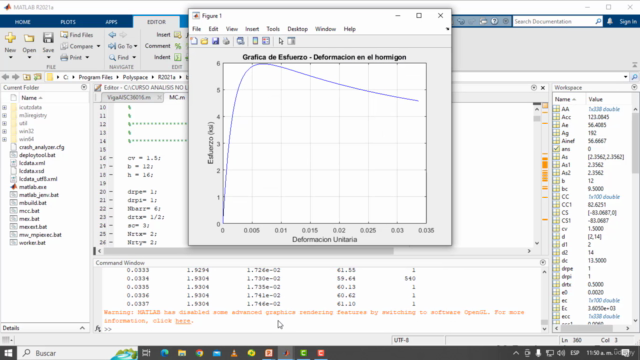The image size is (640, 360).
Task: Expand the icutzdata folder
Action: pyautogui.click(x=4, y=107)
